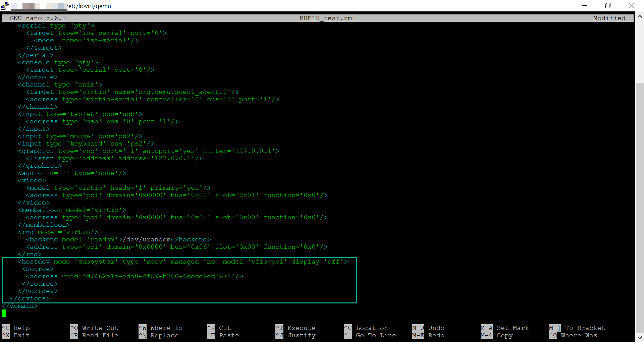Screen dimensions: 644x342
Task: Click the address line with bus='0x05'
Action: (x=177, y=217)
